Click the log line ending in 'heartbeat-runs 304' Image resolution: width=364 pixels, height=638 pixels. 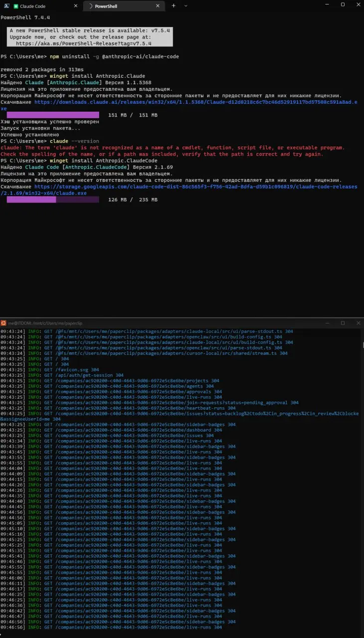[x=118, y=408]
